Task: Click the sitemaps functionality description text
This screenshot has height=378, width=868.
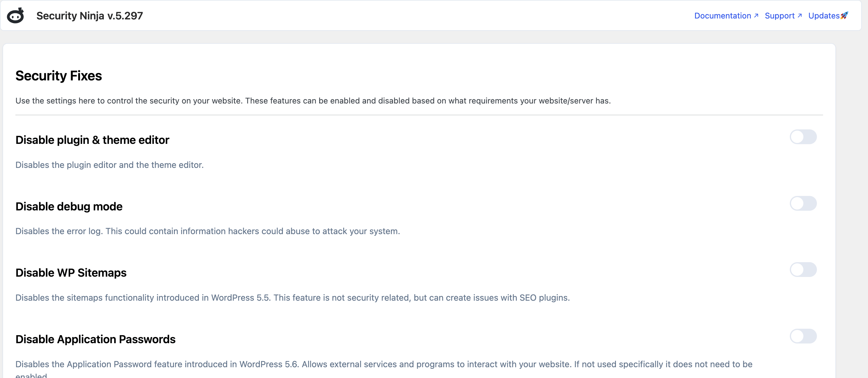Action: click(292, 298)
